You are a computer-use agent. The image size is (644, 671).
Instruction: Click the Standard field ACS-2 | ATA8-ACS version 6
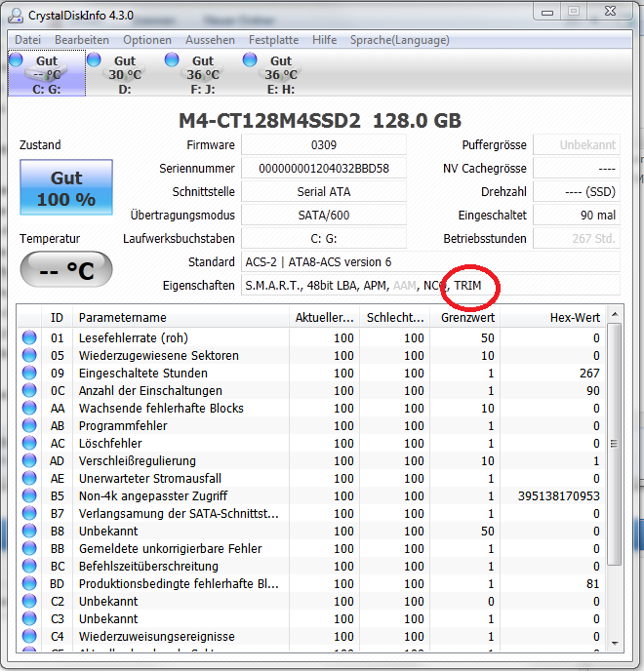(430, 261)
